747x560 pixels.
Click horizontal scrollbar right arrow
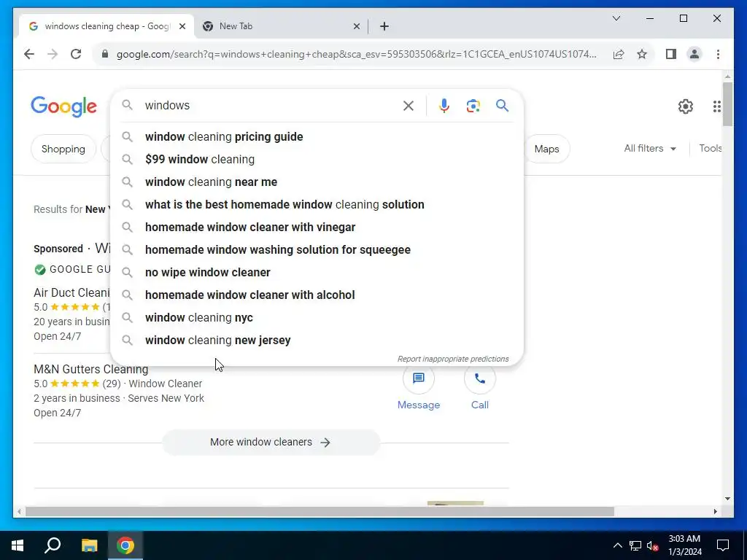(715, 512)
